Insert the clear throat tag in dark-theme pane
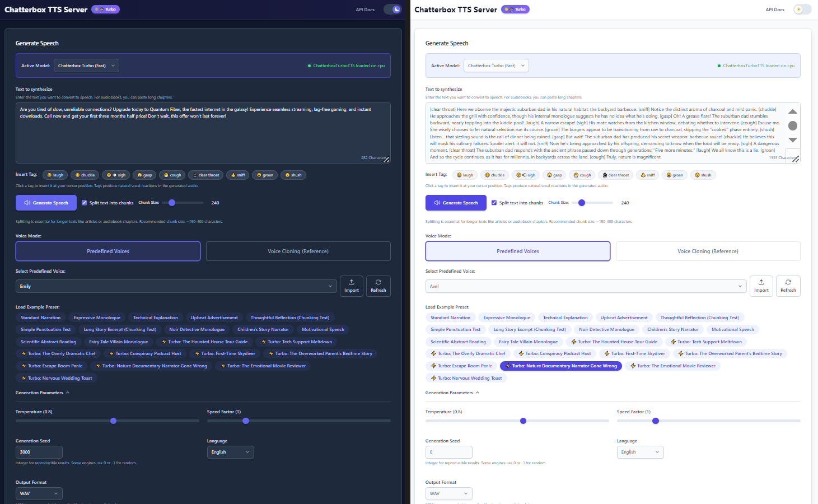Screen dimensions: 818x504 click(x=206, y=175)
